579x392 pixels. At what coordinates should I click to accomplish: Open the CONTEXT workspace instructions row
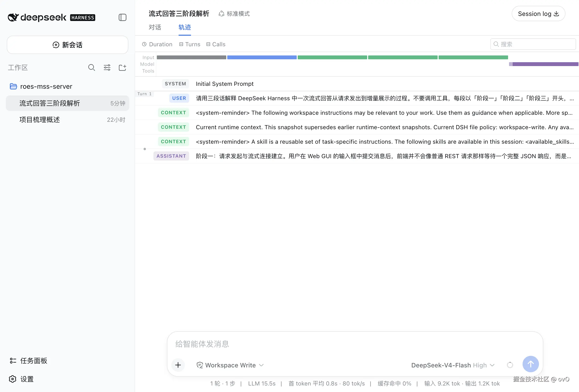[357, 113]
